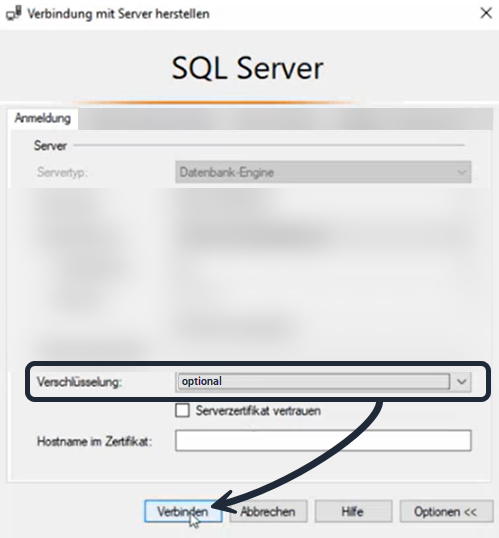This screenshot has width=499, height=538.
Task: Switch to the Anmeldung tab
Action: pos(43,119)
